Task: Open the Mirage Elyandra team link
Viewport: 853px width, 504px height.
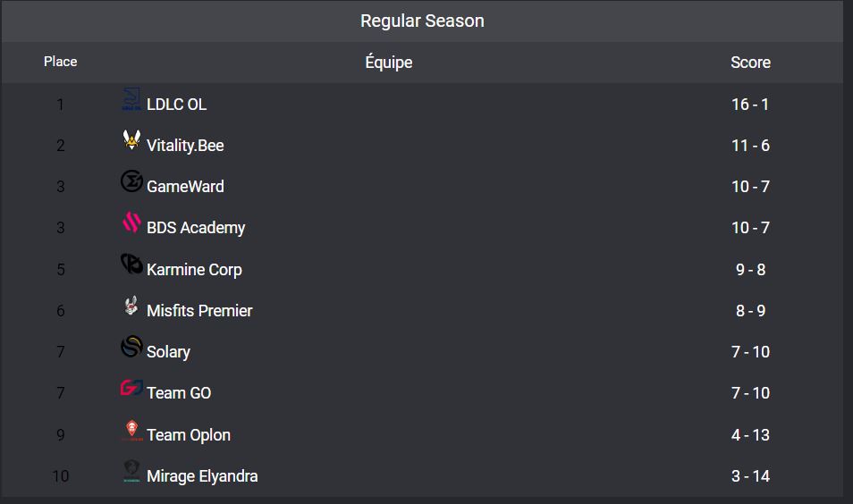Action: (x=202, y=476)
